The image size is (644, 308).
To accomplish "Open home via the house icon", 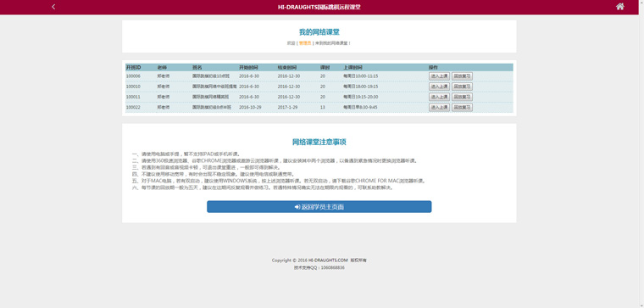I will (x=620, y=6).
